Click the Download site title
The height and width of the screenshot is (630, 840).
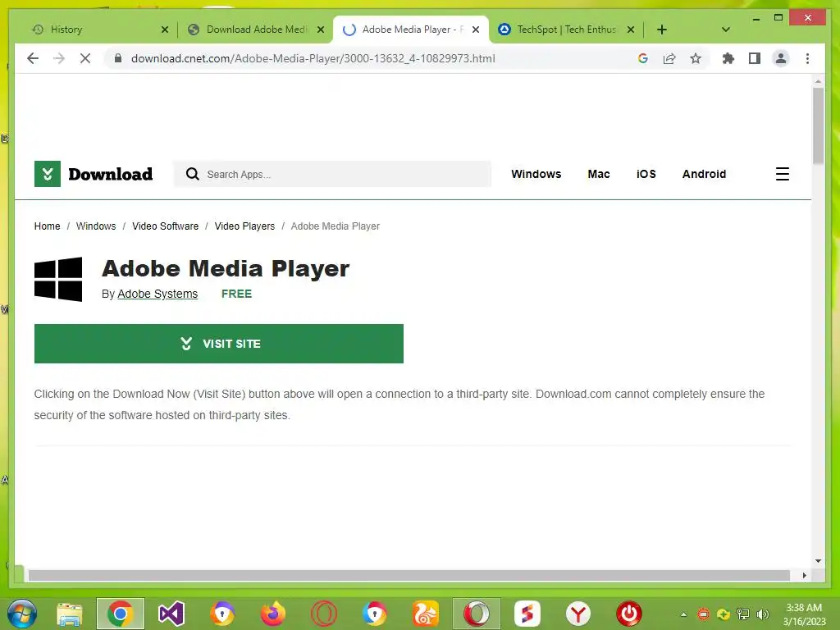[x=111, y=174]
